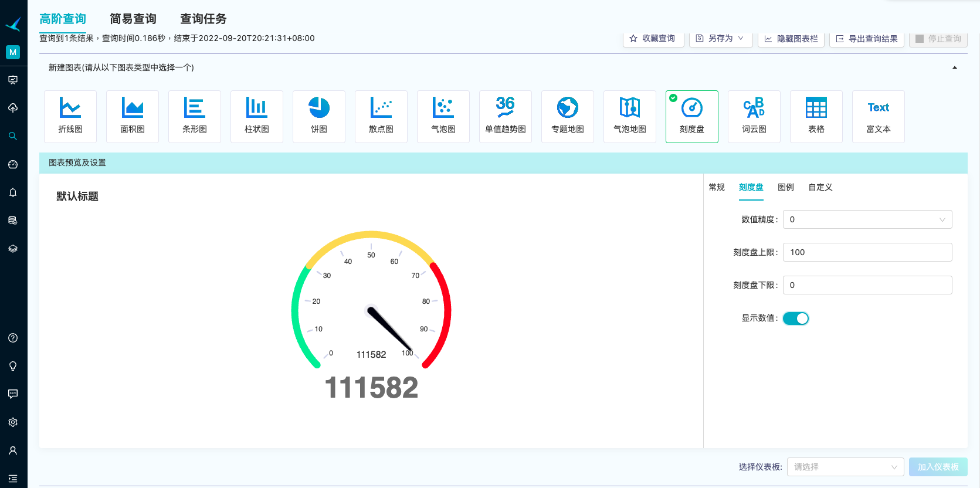
Task: Open the user profile sidebar icon
Action: (13, 450)
